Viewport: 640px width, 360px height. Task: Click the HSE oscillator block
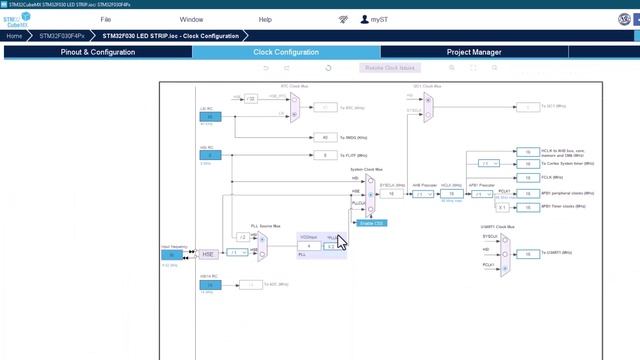tap(208, 254)
